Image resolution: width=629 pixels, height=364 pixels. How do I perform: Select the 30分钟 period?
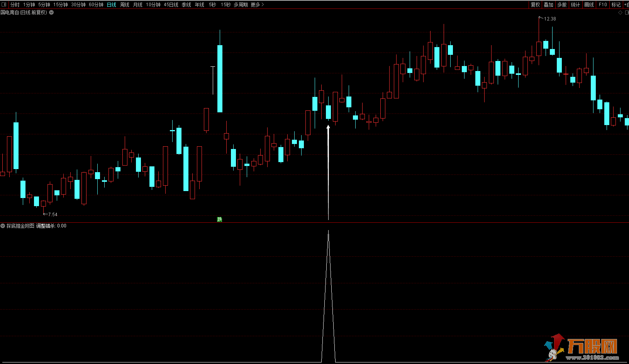coord(78,5)
